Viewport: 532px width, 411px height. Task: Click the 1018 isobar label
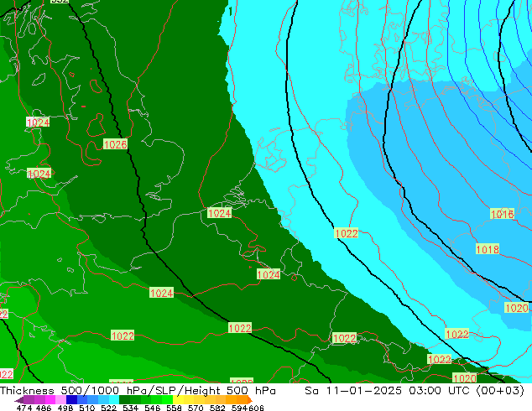tap(488, 249)
